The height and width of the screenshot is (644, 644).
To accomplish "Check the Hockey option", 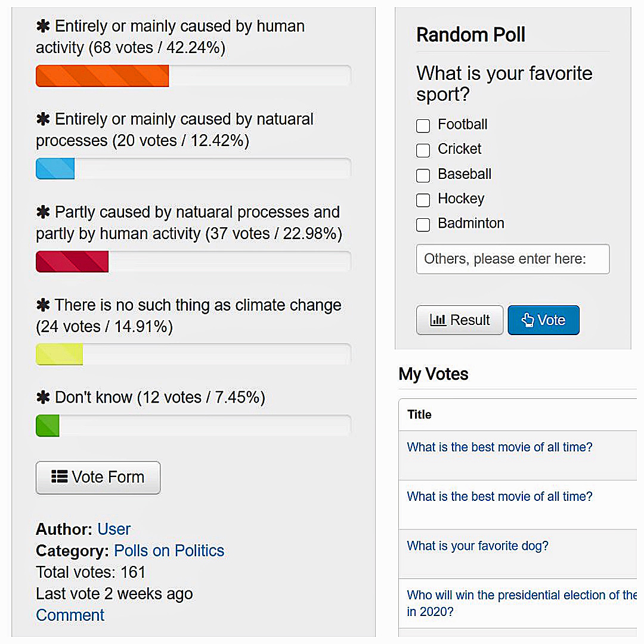I will [x=423, y=200].
